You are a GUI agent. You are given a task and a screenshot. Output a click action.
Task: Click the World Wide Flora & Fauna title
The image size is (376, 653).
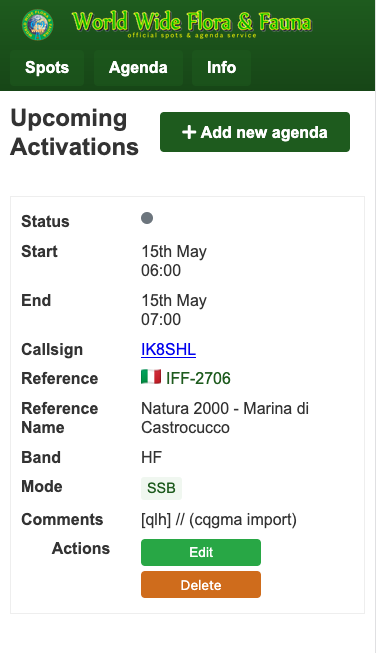tap(192, 22)
